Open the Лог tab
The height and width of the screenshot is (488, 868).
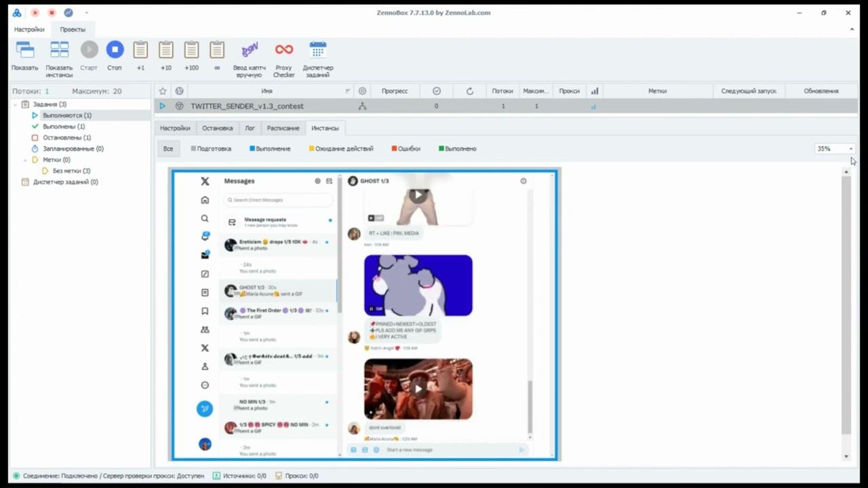coord(250,128)
